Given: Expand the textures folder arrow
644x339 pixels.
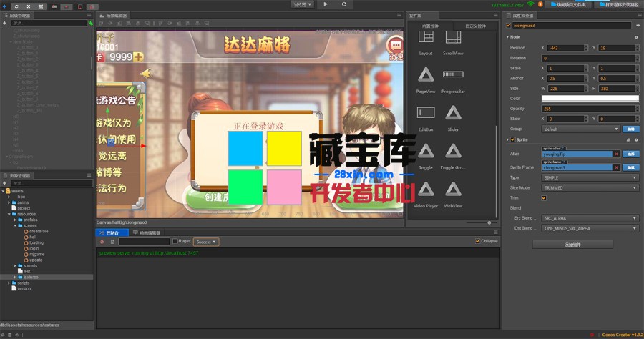Looking at the screenshot, I should (15, 277).
